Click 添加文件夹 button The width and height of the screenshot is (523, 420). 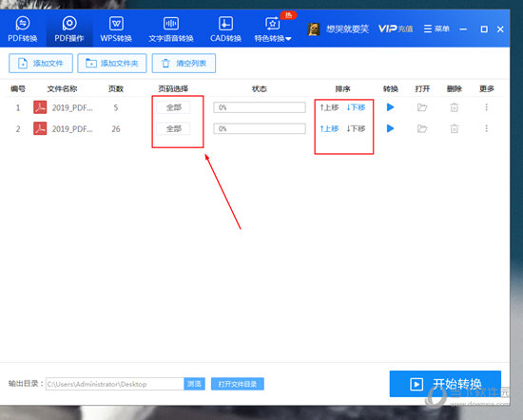pos(112,64)
